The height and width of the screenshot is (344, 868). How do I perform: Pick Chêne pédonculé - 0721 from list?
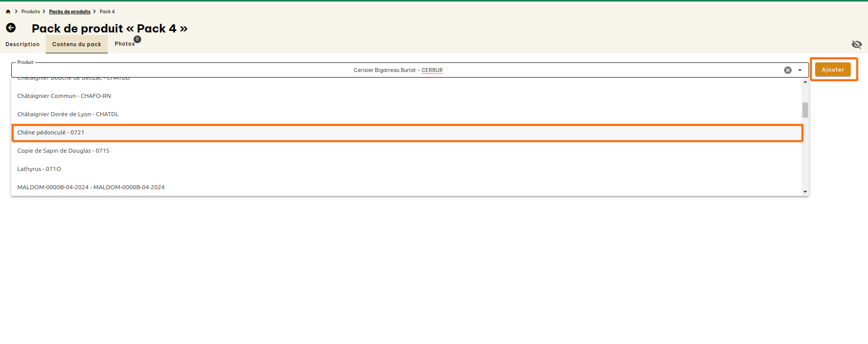[x=51, y=132]
